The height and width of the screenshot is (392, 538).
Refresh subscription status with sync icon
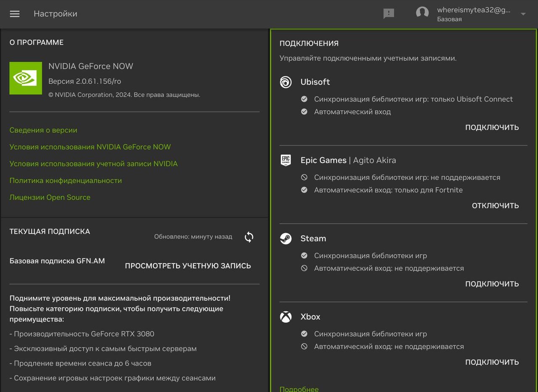(x=249, y=237)
